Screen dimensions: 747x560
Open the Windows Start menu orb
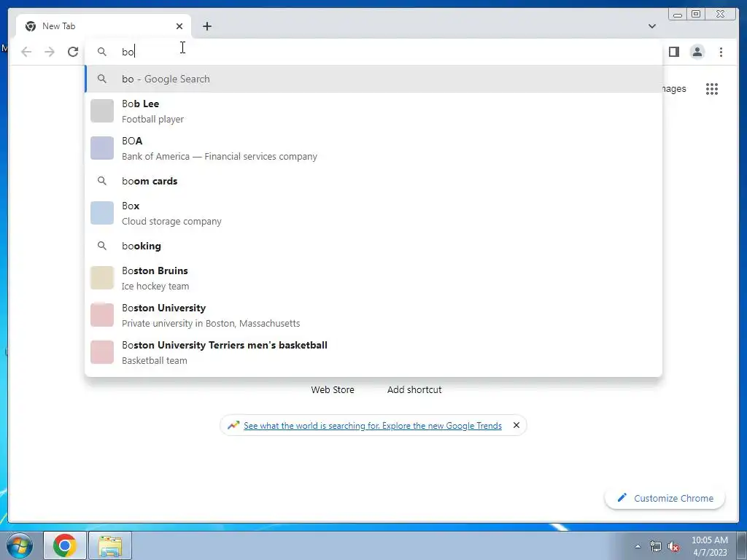[20, 545]
